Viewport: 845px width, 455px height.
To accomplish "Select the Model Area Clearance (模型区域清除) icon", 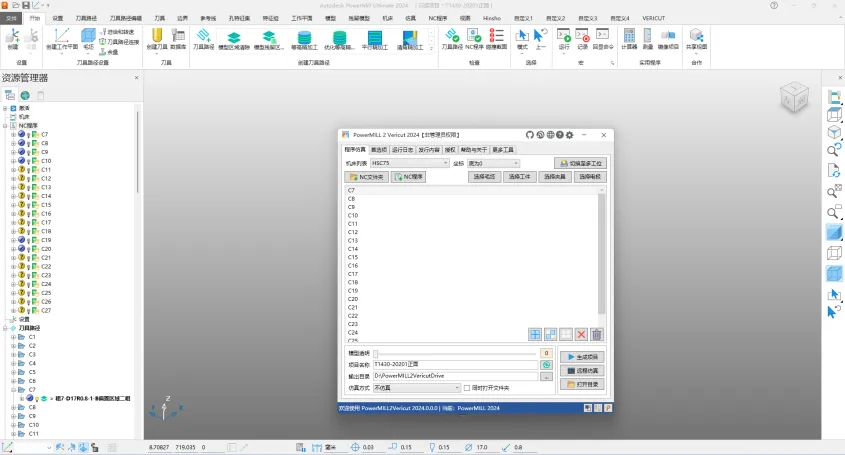I will point(234,40).
